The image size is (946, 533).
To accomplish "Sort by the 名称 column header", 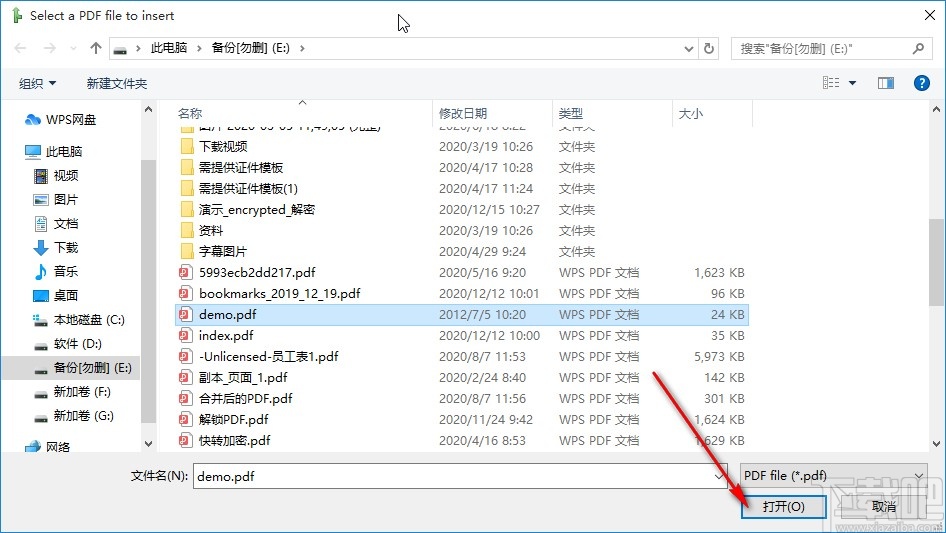I will point(190,113).
